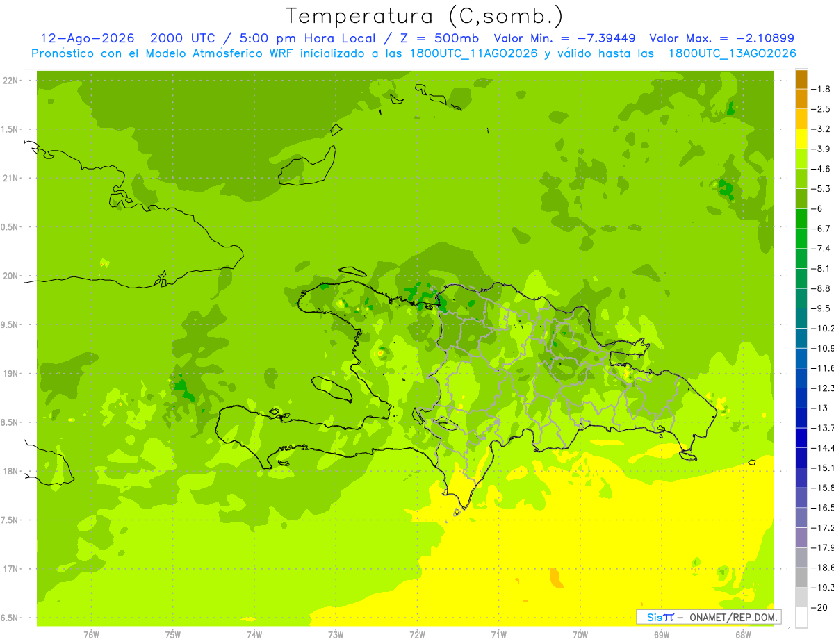
Task: Select the pressure level 'Z = 500mb'
Action: pyautogui.click(x=436, y=38)
